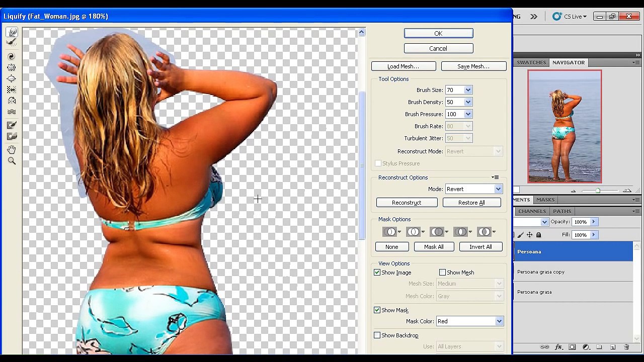Click the Liquify preview vertical scrollbar

(x=361, y=166)
